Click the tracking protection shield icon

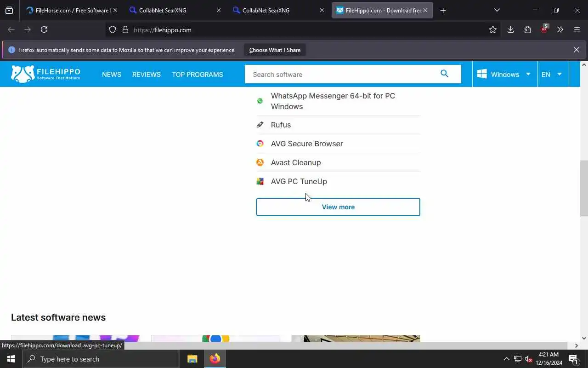[113, 30]
